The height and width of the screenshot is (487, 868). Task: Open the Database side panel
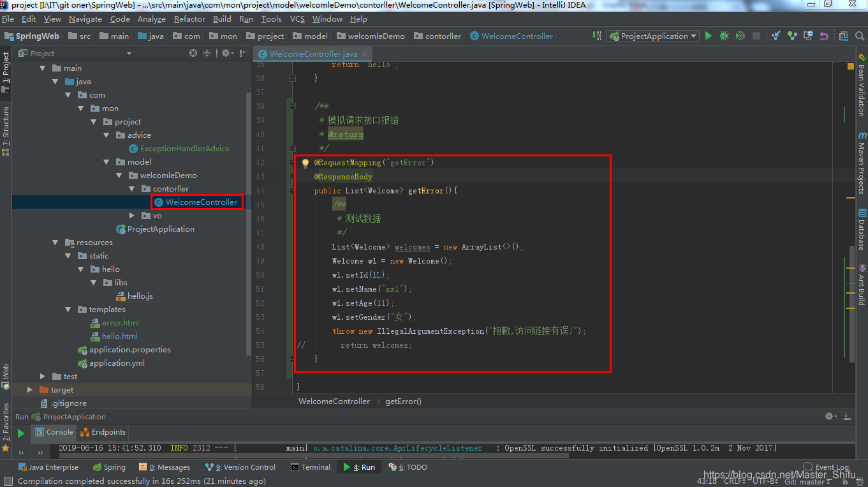tap(862, 229)
